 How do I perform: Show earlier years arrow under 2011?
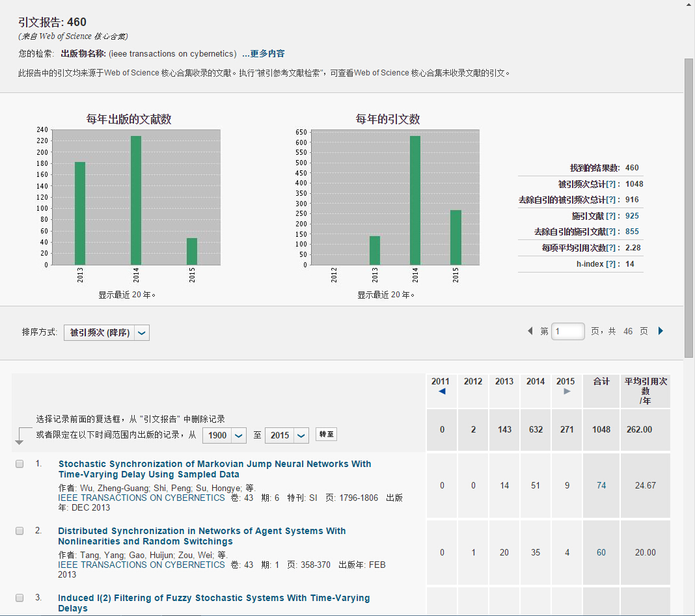tap(442, 392)
